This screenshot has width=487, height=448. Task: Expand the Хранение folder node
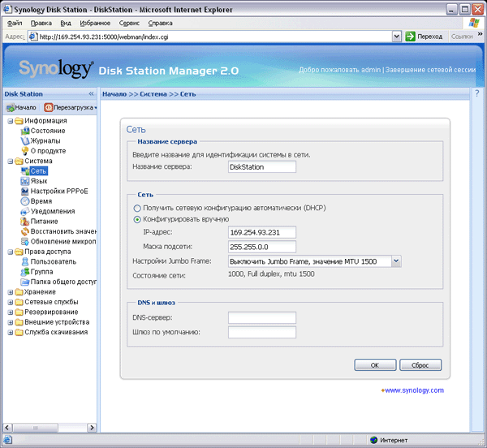coord(11,292)
